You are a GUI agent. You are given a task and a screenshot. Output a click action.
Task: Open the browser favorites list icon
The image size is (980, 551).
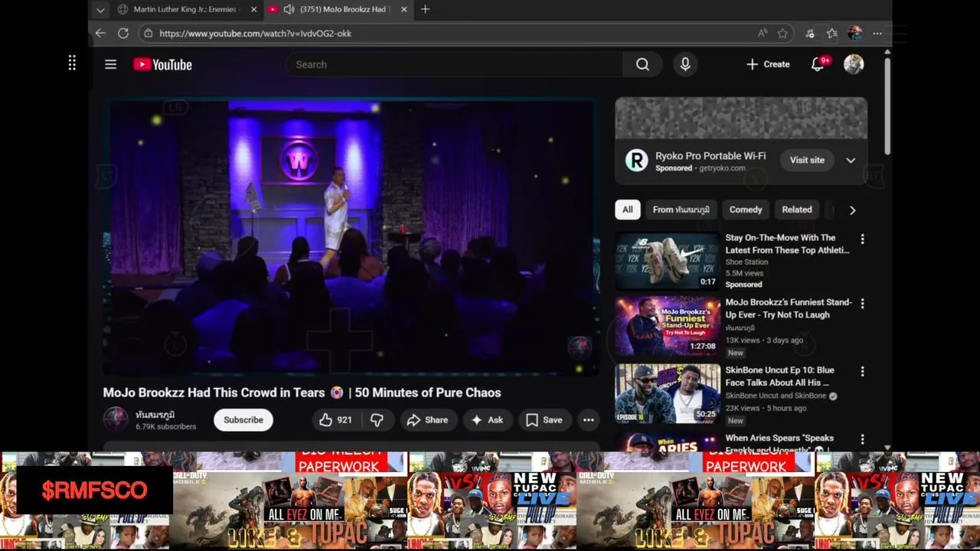[x=832, y=33]
